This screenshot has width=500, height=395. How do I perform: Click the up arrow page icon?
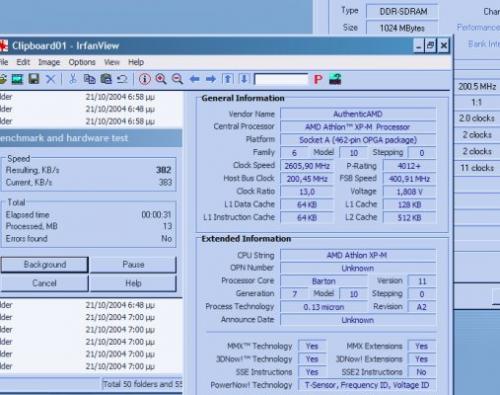(228, 79)
